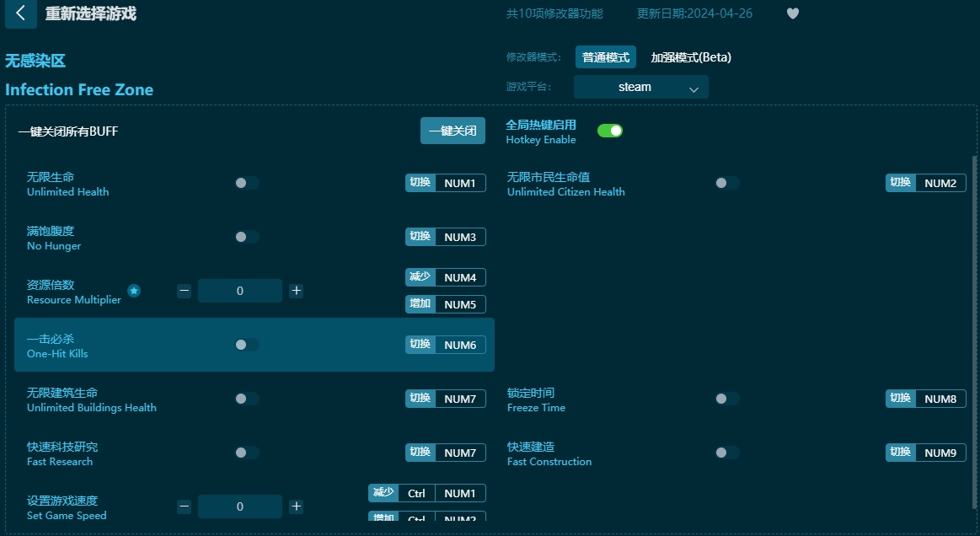Viewport: 980px width, 536px height.
Task: Decrease Set Game Speed with minus icon
Action: (x=184, y=507)
